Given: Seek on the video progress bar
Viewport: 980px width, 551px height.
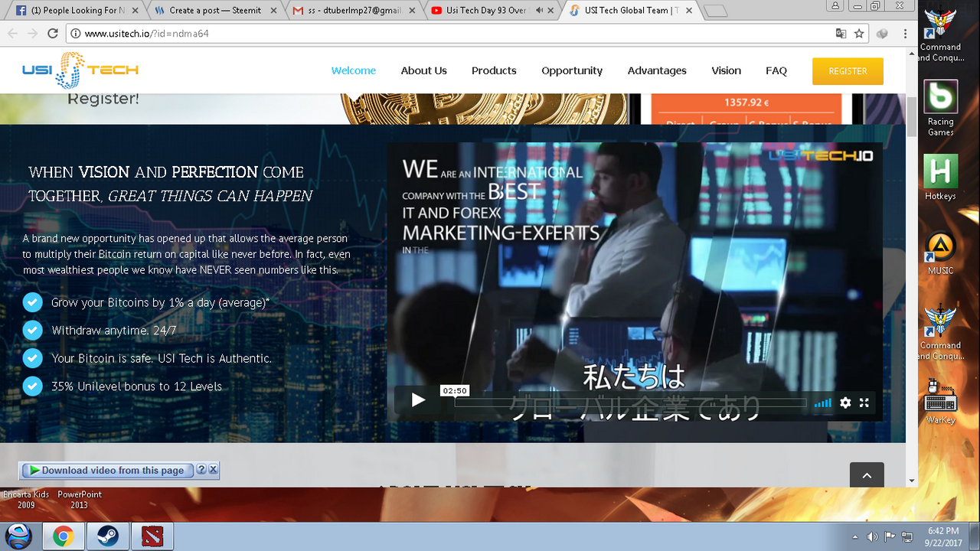Looking at the screenshot, I should coord(630,403).
